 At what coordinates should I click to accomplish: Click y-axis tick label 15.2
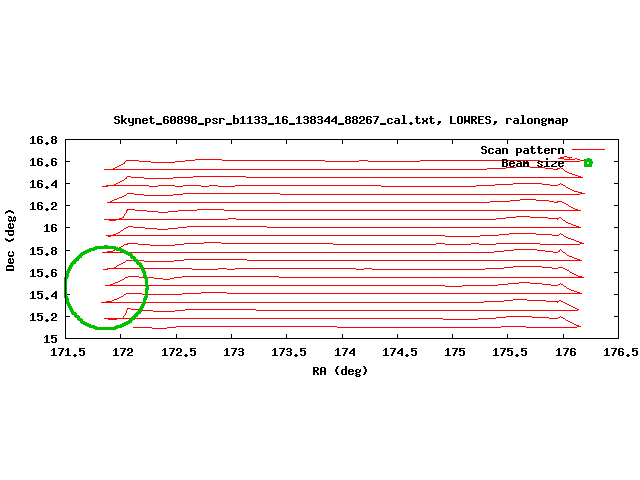43,317
